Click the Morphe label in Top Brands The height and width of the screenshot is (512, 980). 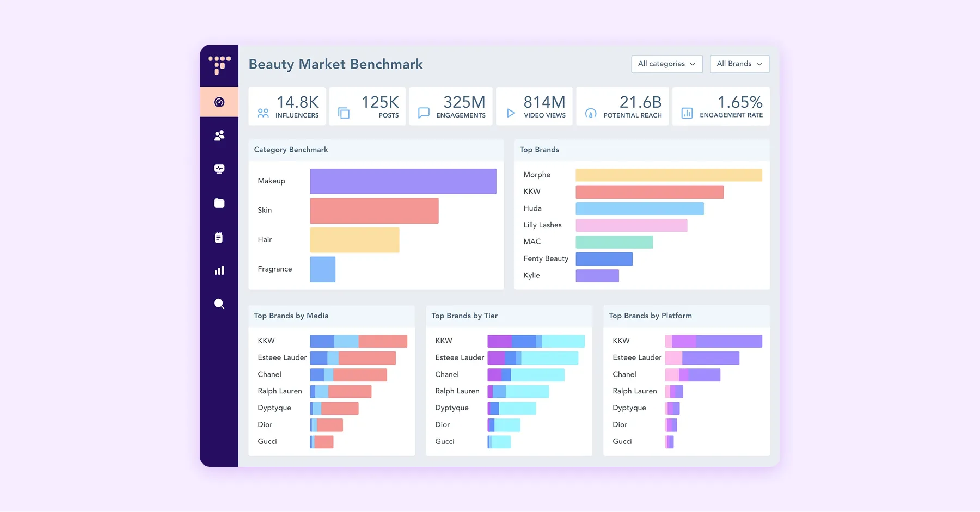point(537,175)
